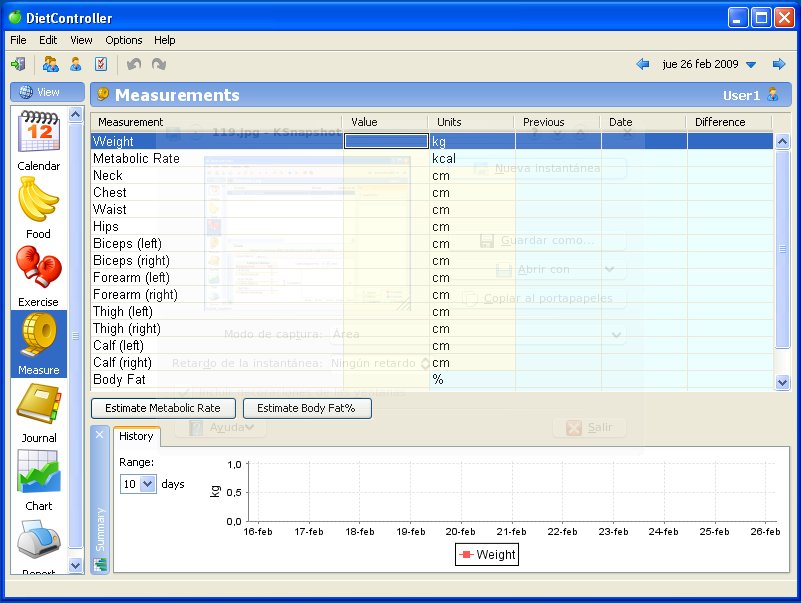Select the Forearm (right) row
Viewport: 801px width, 603px height.
click(432, 294)
